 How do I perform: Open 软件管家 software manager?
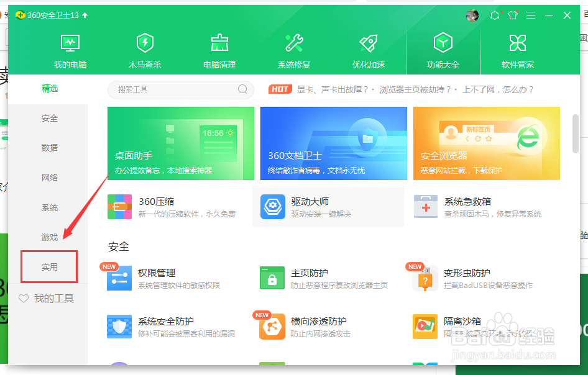(x=518, y=52)
